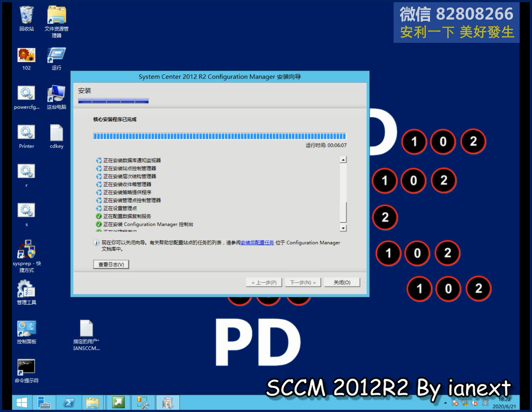Click the 关闭(O) button in the wizard
Viewport: 532px width, 412px height.
(x=342, y=282)
